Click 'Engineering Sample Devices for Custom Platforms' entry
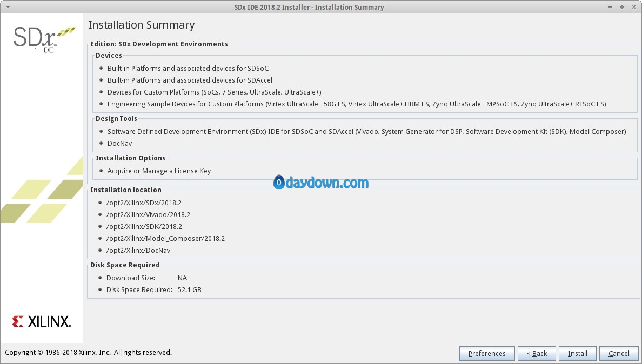This screenshot has width=642, height=364. pyautogui.click(x=357, y=104)
